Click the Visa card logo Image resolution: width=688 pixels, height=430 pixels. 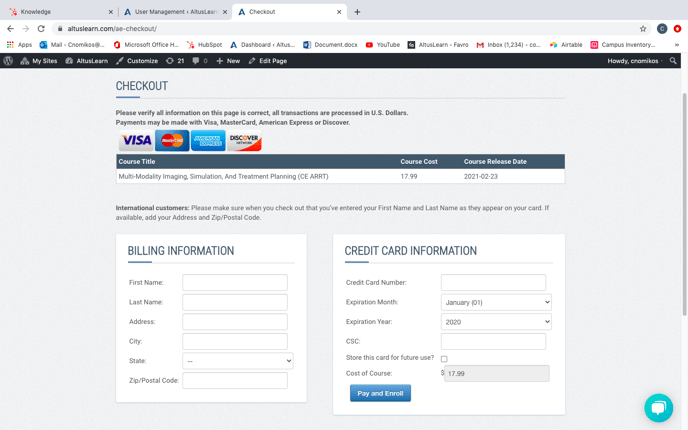tap(136, 140)
